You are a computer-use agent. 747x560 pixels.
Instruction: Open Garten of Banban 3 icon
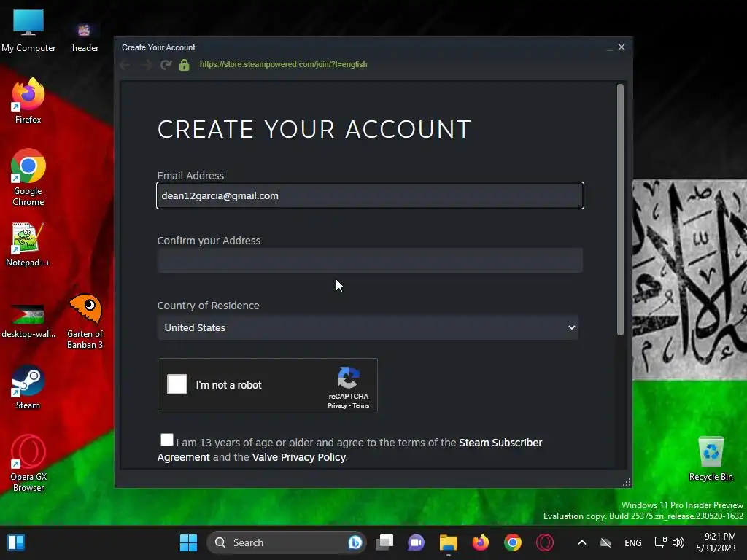(85, 321)
